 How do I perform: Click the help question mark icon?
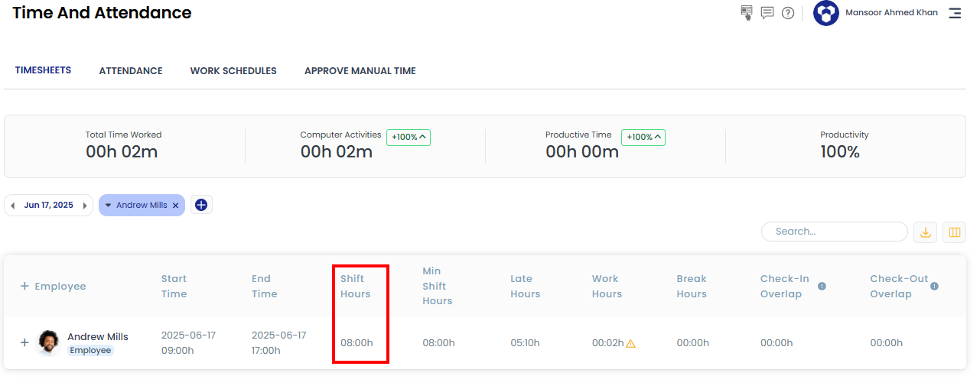(788, 13)
